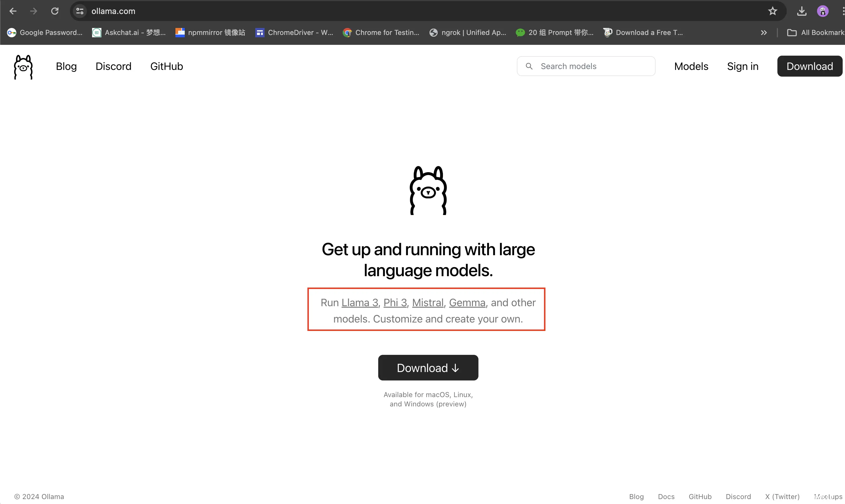The image size is (845, 504).
Task: Click the browser download icon
Action: pos(801,11)
